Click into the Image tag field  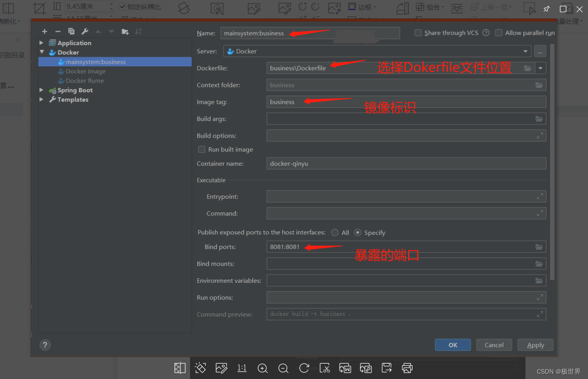click(406, 102)
